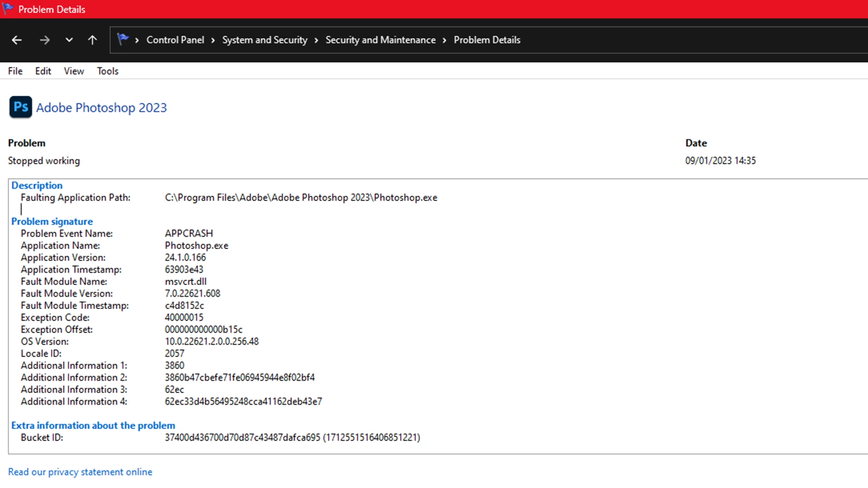This screenshot has height=488, width=868.
Task: Open the File menu
Action: tap(15, 71)
